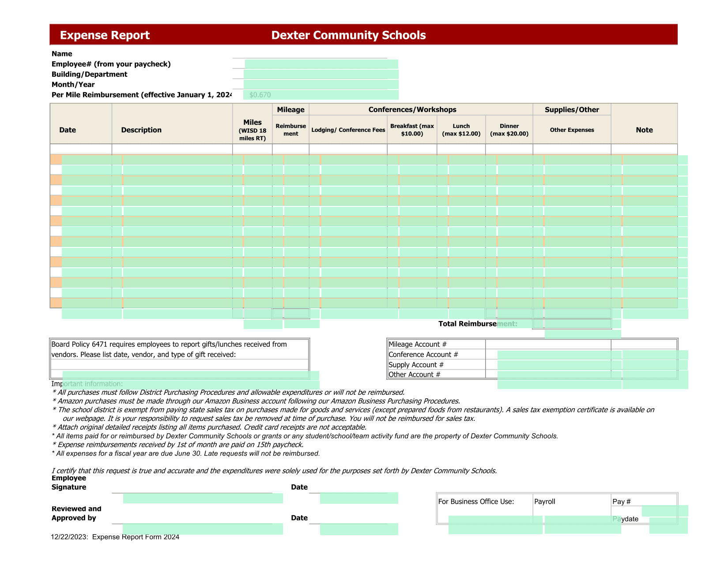Click the Total Reimbursement amount field

tap(583, 324)
